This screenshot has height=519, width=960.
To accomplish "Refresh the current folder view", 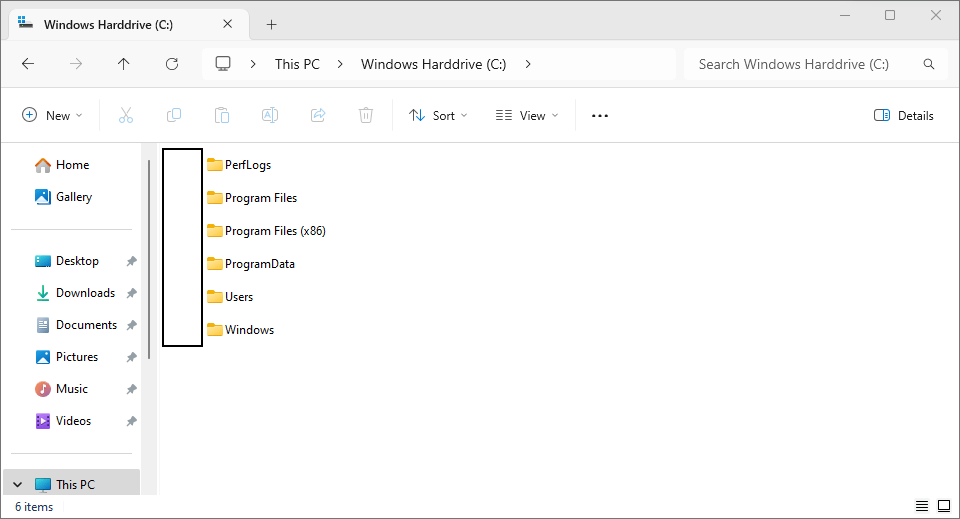I will point(172,64).
